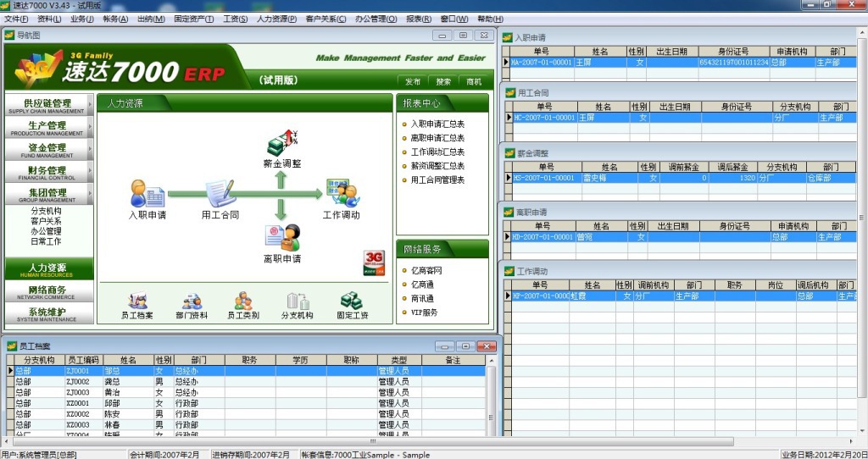Open the 帮助(H) menu
This screenshot has height=459, width=868.
point(491,19)
